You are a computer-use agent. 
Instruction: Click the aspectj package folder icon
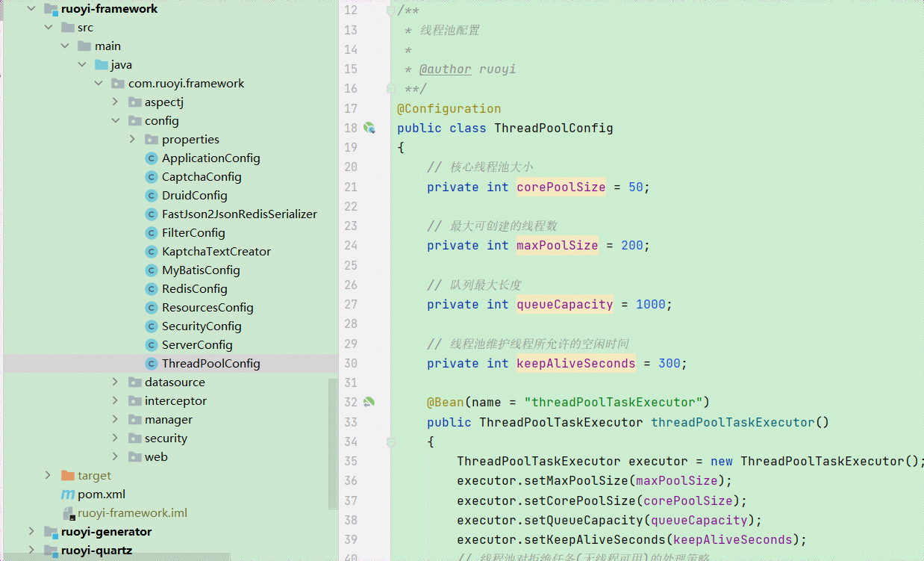(x=134, y=102)
